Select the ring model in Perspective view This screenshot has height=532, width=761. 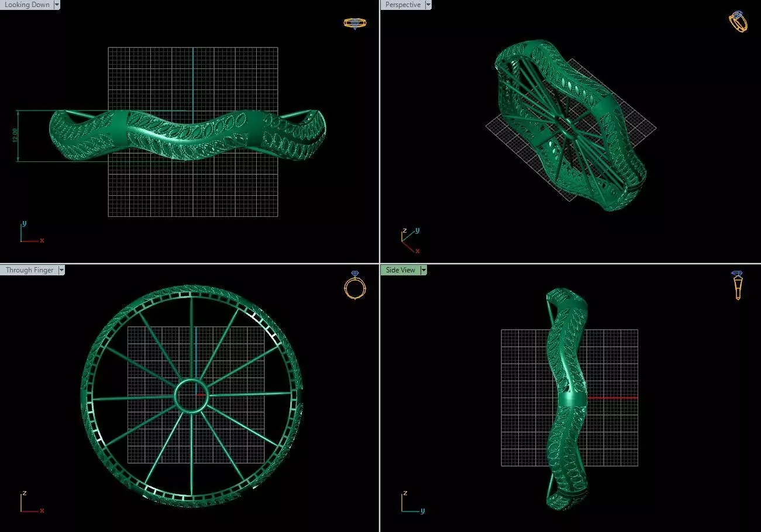pos(570,125)
